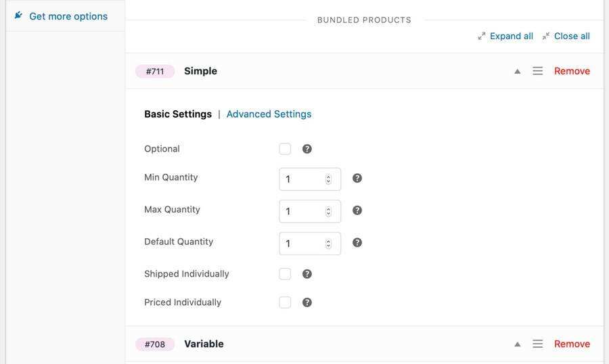Click drag handle icon for Simple product
This screenshot has width=609, height=364.
pos(538,71)
